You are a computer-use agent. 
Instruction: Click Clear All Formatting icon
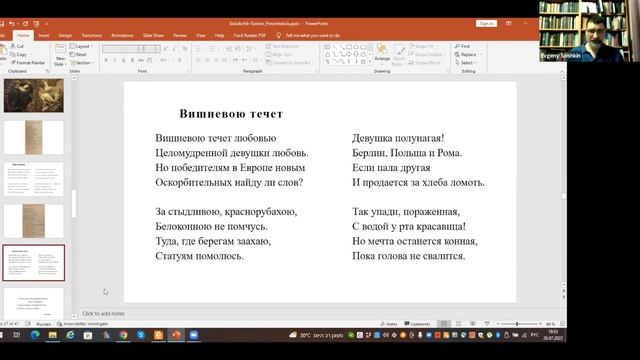click(x=184, y=49)
